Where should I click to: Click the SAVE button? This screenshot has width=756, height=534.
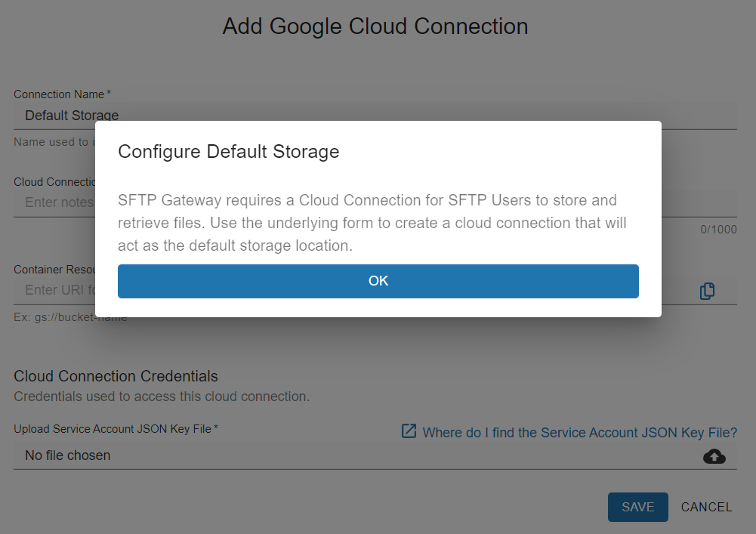(x=638, y=507)
